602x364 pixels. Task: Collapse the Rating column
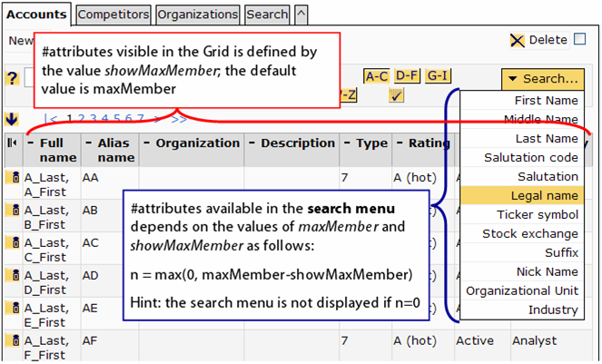pyautogui.click(x=400, y=143)
